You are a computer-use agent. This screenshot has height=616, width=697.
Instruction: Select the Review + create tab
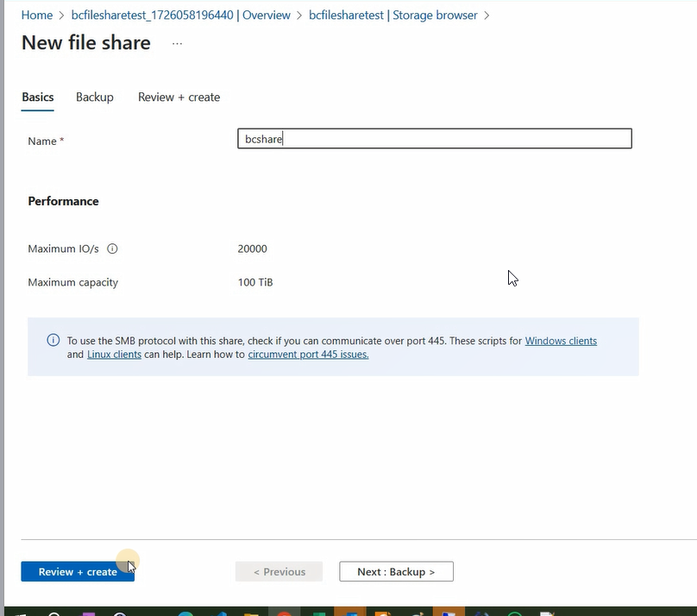[x=179, y=97]
